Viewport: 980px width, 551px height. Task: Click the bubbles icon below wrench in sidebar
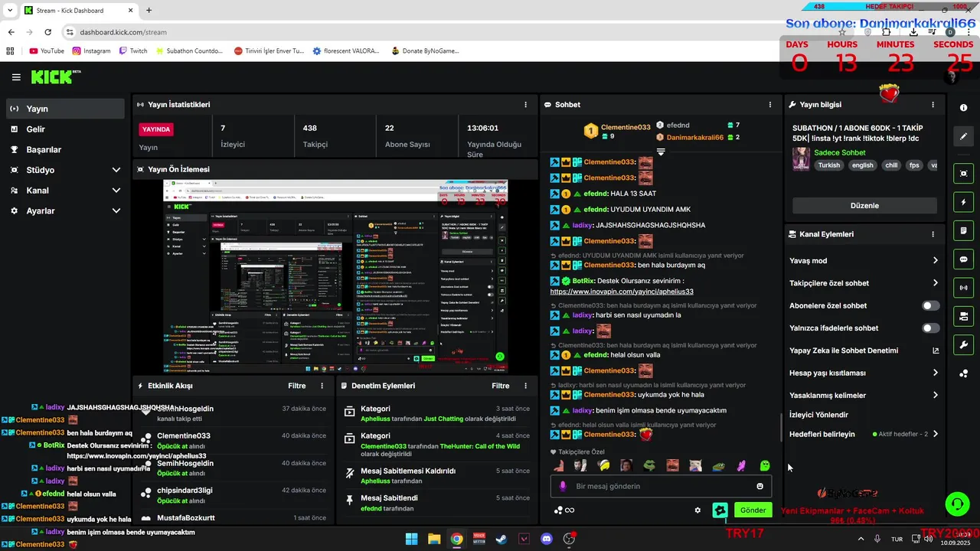[x=963, y=373]
